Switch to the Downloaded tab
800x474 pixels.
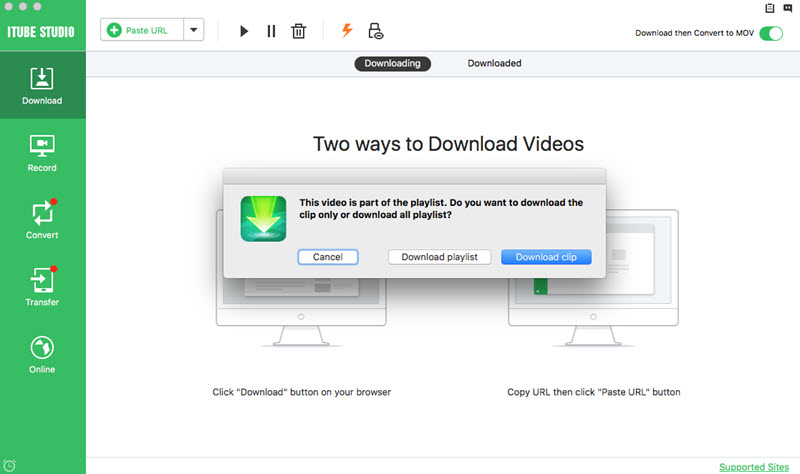click(x=494, y=63)
